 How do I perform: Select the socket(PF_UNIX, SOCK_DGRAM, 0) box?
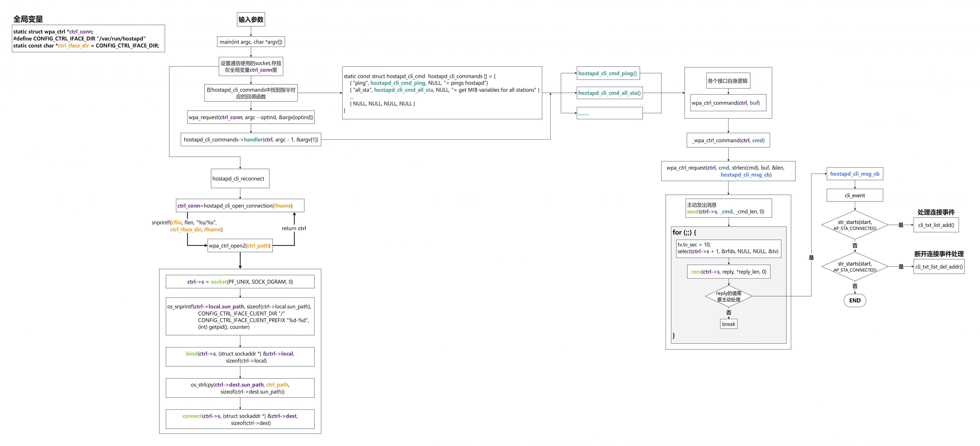(240, 282)
